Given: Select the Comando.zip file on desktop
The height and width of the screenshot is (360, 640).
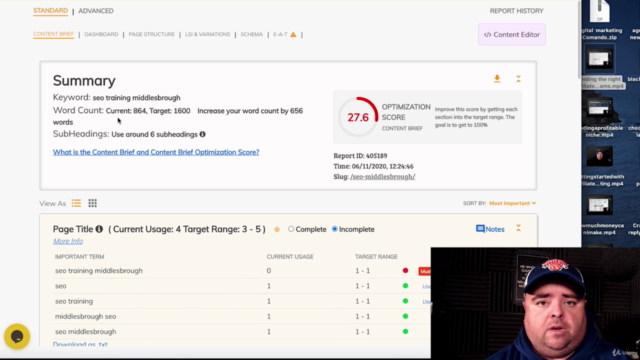Looking at the screenshot, I should pyautogui.click(x=600, y=20).
